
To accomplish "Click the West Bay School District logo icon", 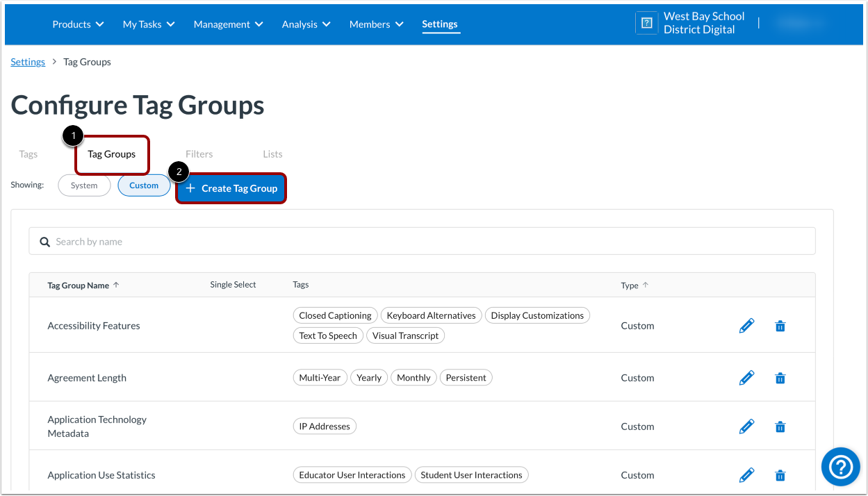I will point(646,22).
